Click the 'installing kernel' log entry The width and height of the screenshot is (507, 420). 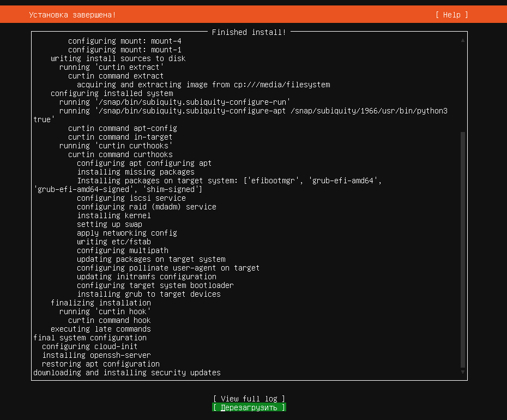click(x=114, y=215)
